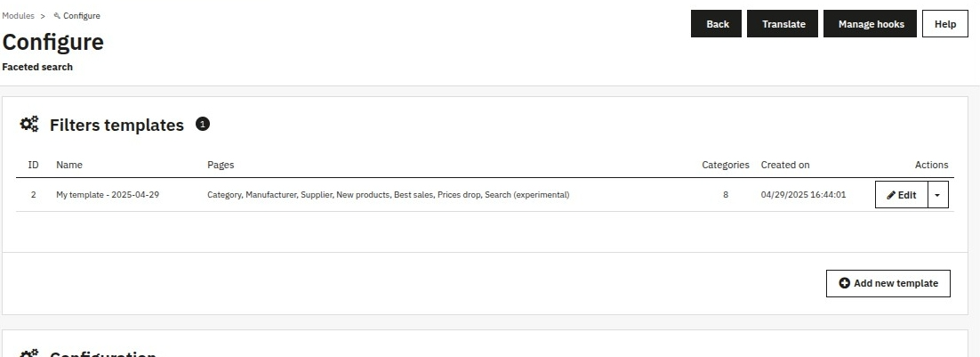This screenshot has width=980, height=357.
Task: Click the Categories column header
Action: pyautogui.click(x=726, y=165)
